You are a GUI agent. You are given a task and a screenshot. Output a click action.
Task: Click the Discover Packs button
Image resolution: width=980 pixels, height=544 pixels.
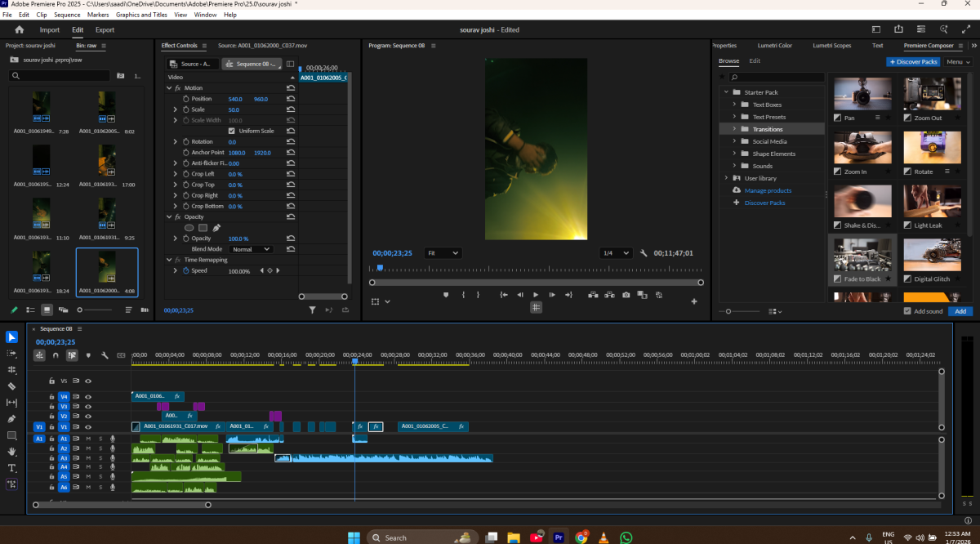(913, 61)
